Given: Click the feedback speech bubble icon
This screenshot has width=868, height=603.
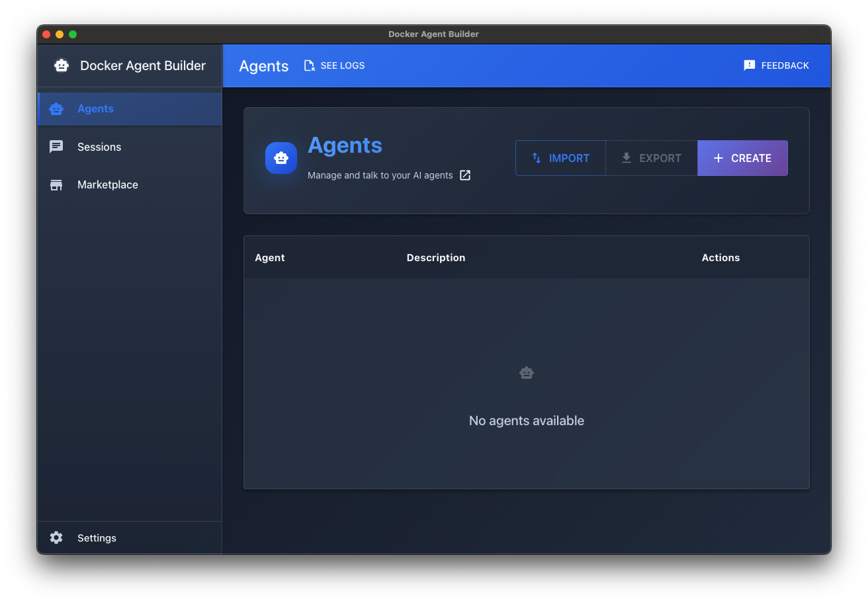Looking at the screenshot, I should (x=749, y=65).
